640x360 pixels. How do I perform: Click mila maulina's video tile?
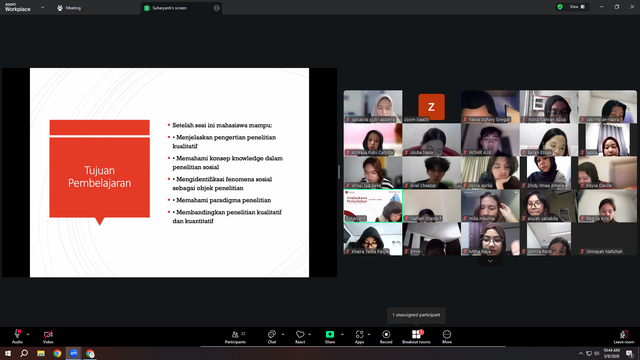[x=490, y=206]
